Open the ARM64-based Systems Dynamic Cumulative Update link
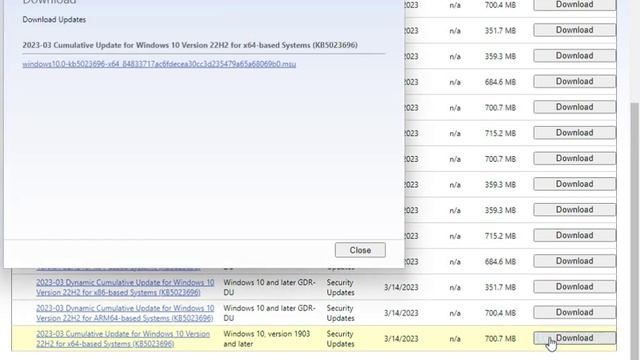 click(125, 313)
